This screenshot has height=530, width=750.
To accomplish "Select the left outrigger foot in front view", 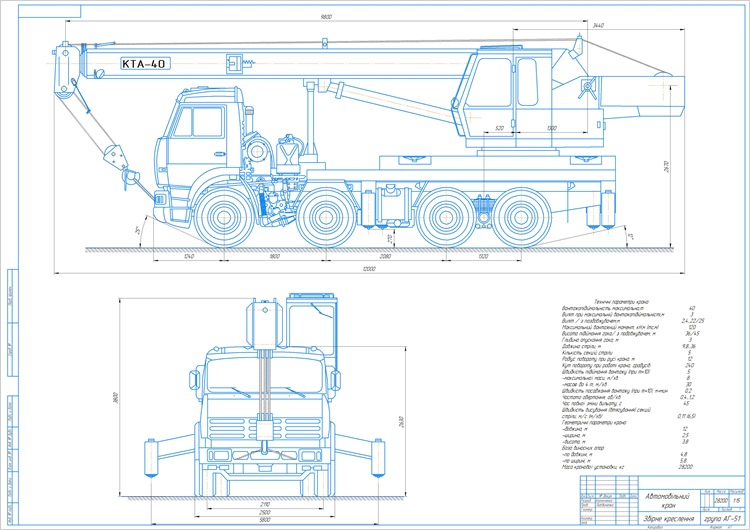I will click(x=151, y=458).
